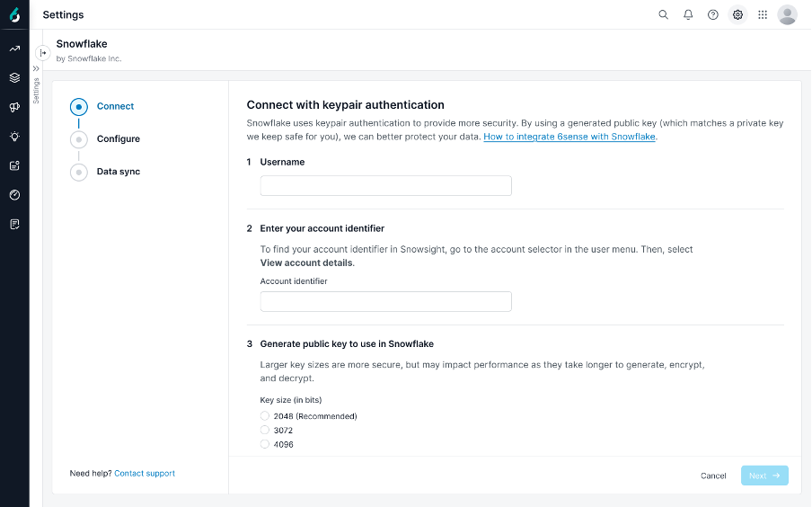Screen dimensions: 812x507
Task: Open How to integrate 6sense with Snowflake link
Action: 569,137
